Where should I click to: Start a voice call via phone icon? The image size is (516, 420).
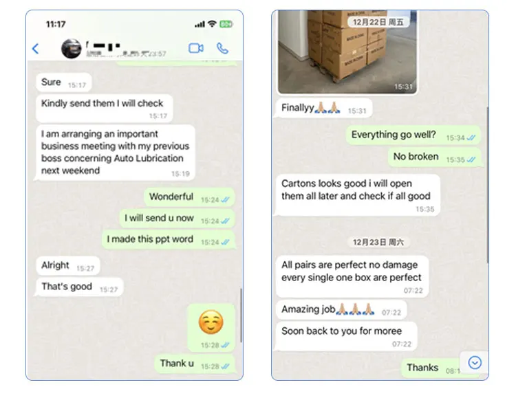pos(222,48)
